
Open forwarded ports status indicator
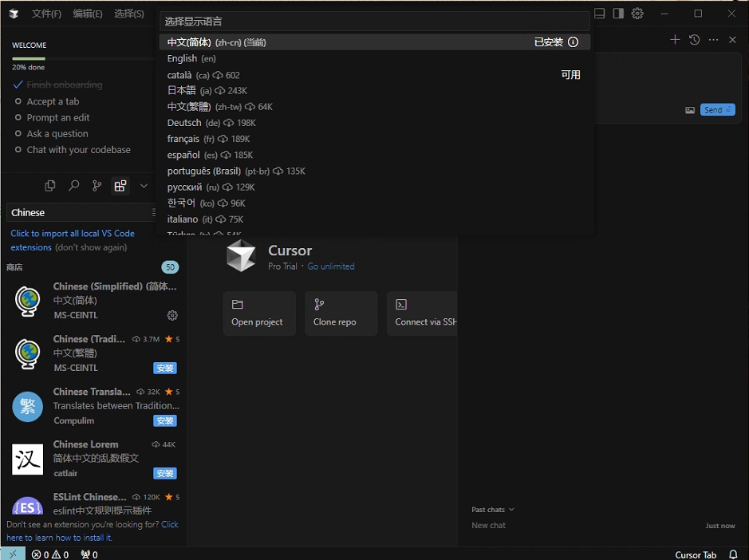click(x=89, y=554)
